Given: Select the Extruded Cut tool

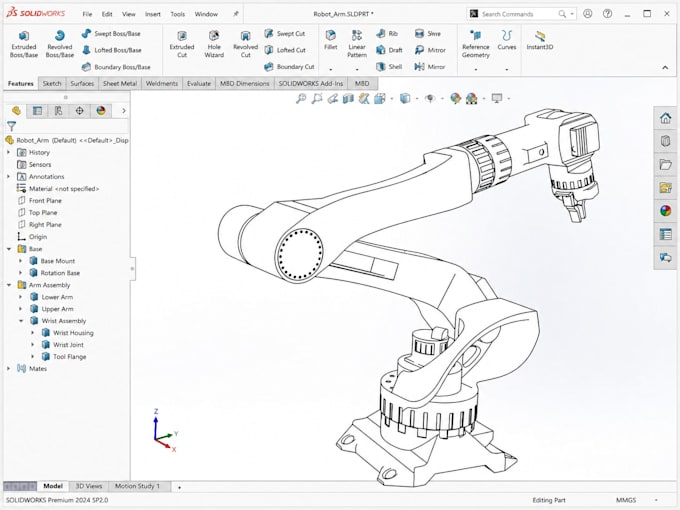Looking at the screenshot, I should point(182,44).
